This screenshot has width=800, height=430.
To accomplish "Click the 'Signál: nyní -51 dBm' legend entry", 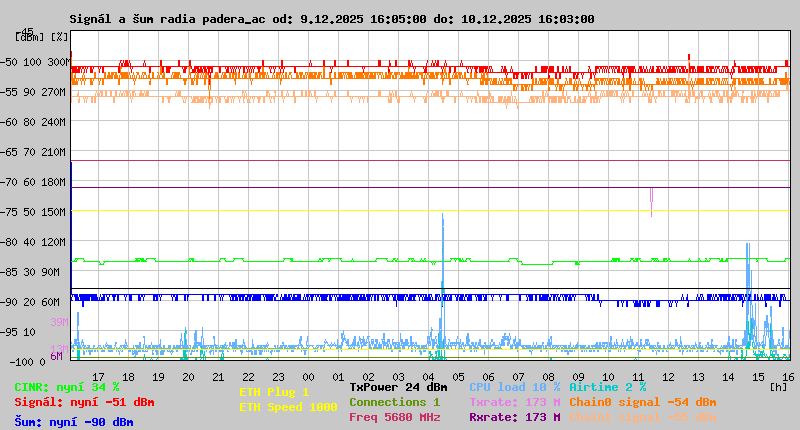I will (x=84, y=402).
